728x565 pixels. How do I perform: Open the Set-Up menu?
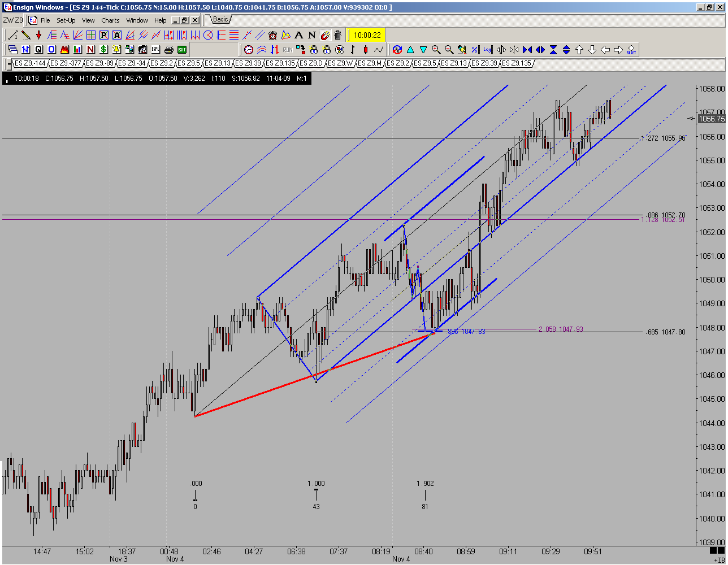pos(66,20)
